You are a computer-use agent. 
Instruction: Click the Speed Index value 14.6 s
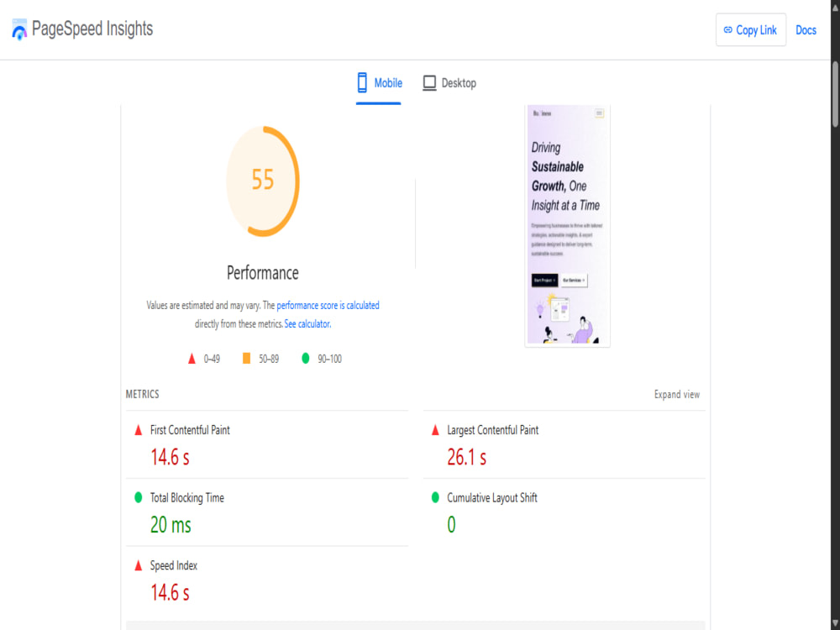[170, 592]
